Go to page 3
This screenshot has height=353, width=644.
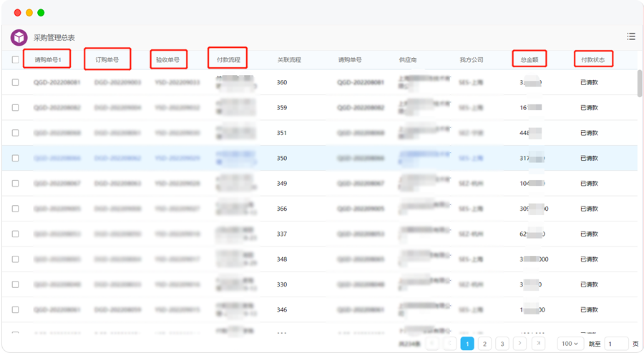[502, 344]
